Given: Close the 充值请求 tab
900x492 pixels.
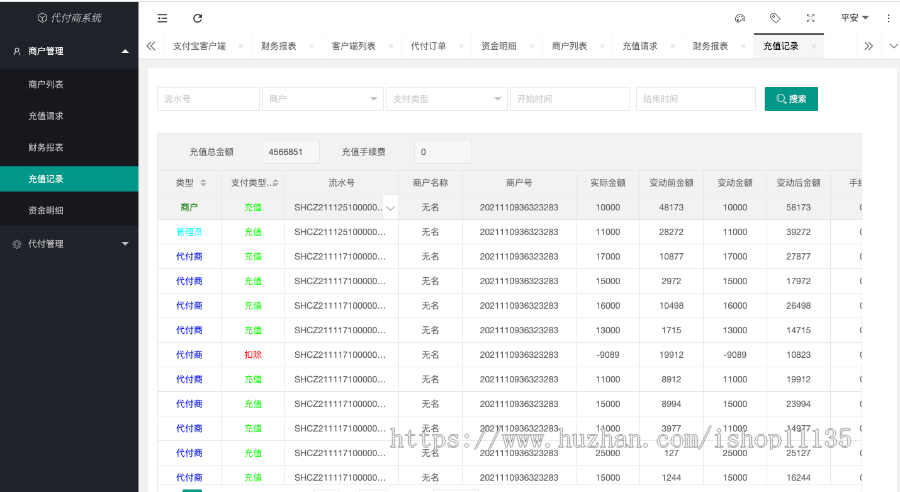Looking at the screenshot, I should tap(673, 47).
